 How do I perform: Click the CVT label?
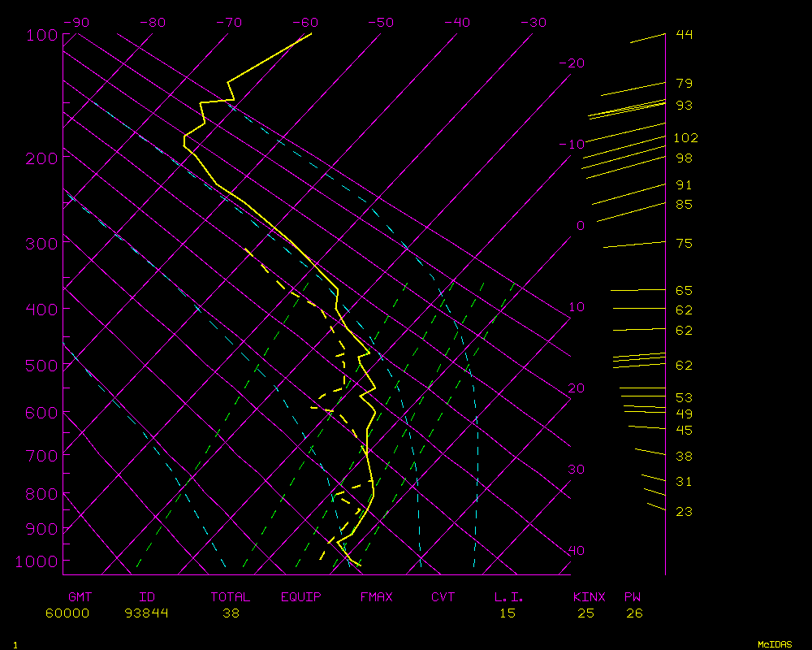pyautogui.click(x=443, y=597)
